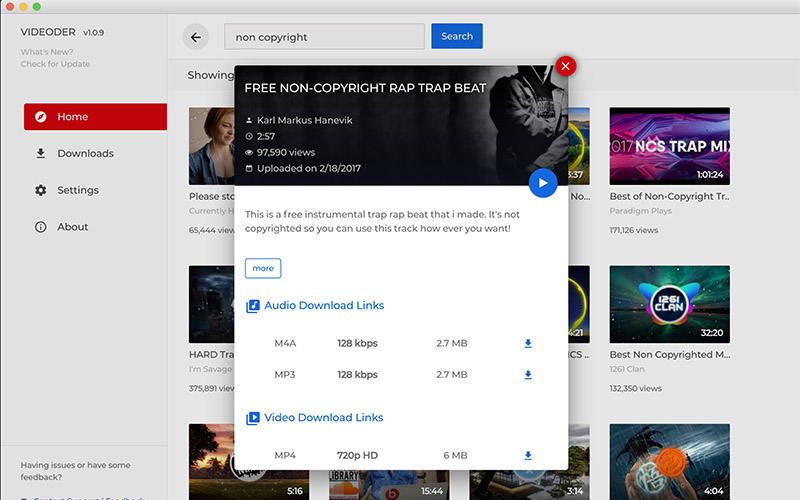
Task: Open the What's New link
Action: click(47, 52)
